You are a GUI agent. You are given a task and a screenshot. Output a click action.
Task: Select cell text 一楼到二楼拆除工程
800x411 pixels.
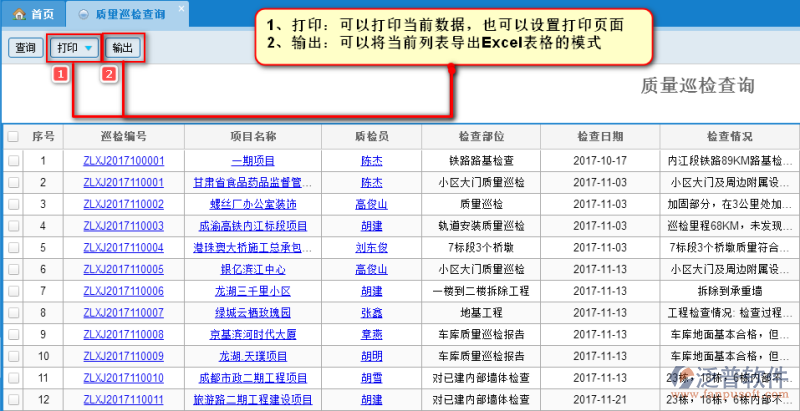coord(481,291)
